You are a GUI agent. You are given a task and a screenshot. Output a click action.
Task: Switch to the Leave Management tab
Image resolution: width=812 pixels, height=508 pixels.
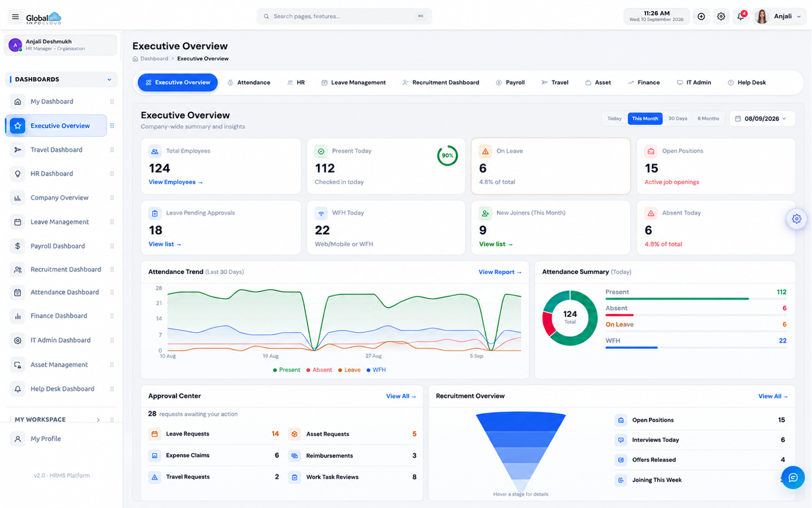pyautogui.click(x=354, y=82)
